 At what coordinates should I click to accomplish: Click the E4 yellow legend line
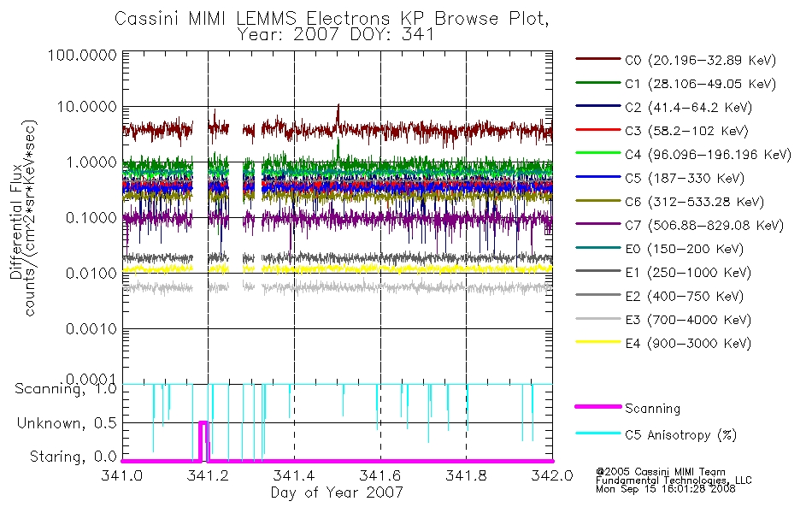click(x=597, y=342)
